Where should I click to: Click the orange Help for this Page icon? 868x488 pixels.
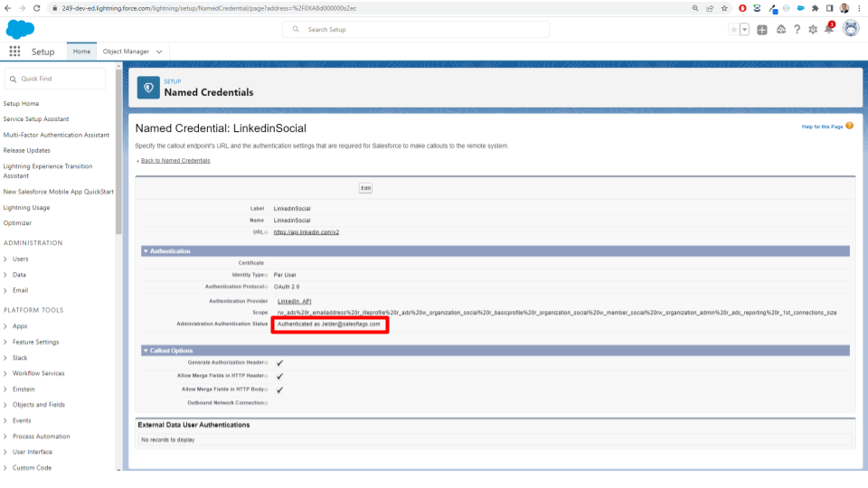click(850, 127)
